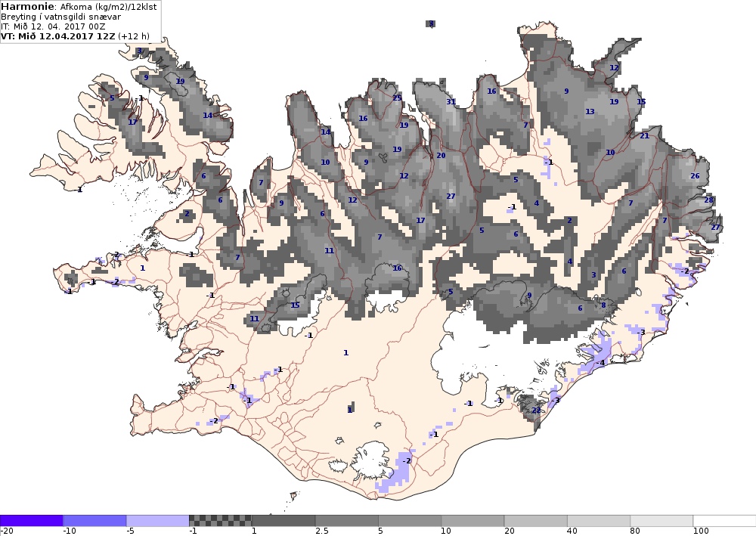The image size is (756, 536).
Task: Select the light gray 20 to 40 legend swatch
Action: tap(536, 521)
